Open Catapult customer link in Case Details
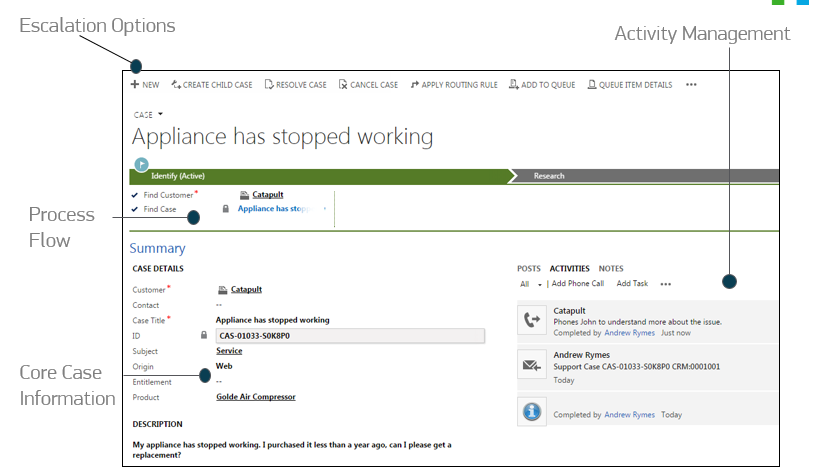This screenshot has height=475, width=814. [x=246, y=289]
